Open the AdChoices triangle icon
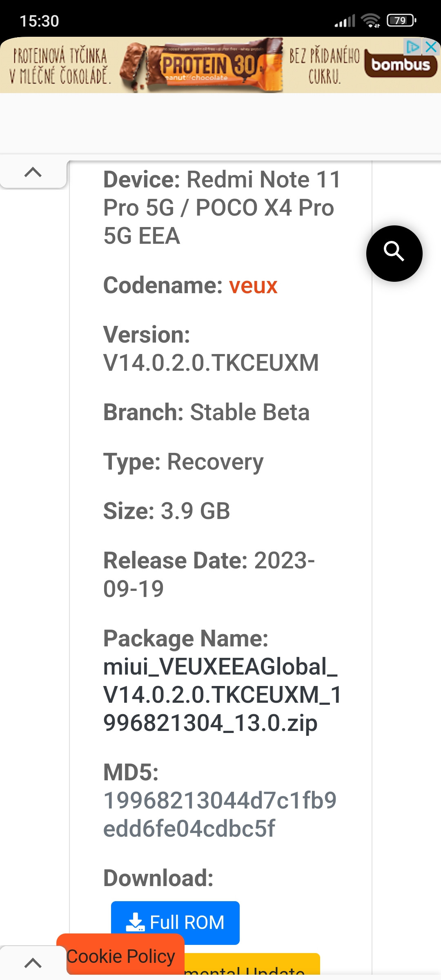The image size is (441, 980). [x=412, y=47]
